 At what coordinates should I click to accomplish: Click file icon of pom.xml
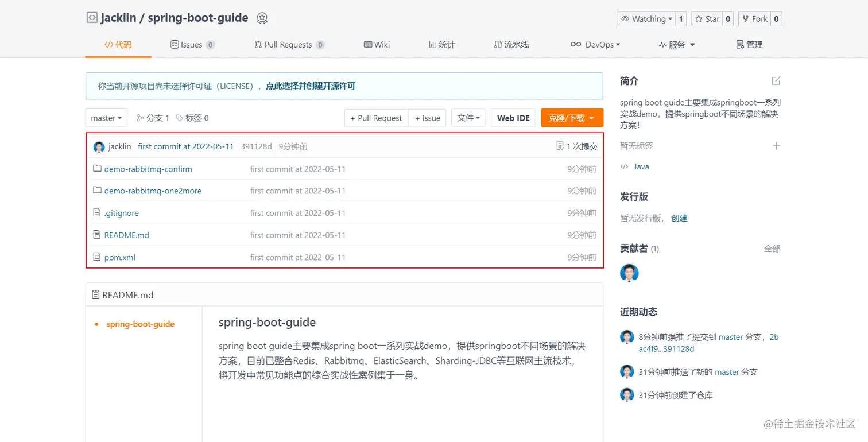point(97,257)
